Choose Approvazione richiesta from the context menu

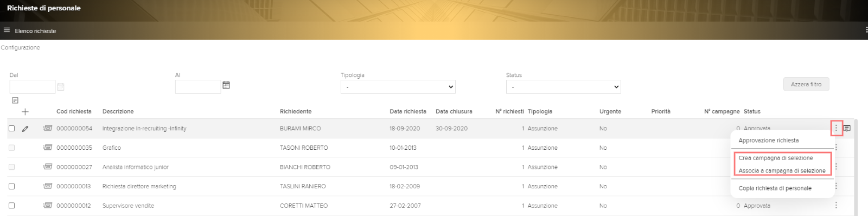coord(768,141)
